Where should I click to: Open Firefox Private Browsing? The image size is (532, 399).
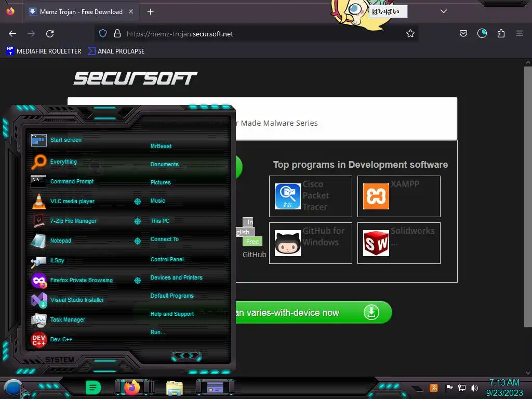tap(72, 280)
